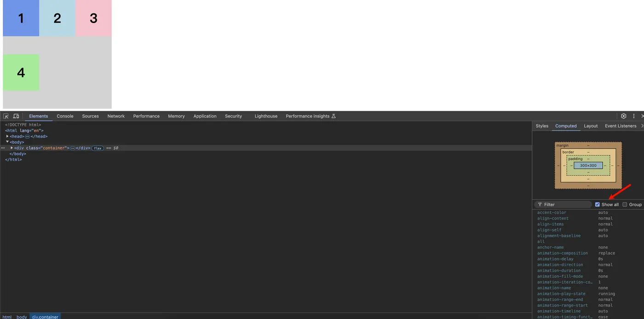Expand the ellipsis inside div.container

[x=73, y=148]
